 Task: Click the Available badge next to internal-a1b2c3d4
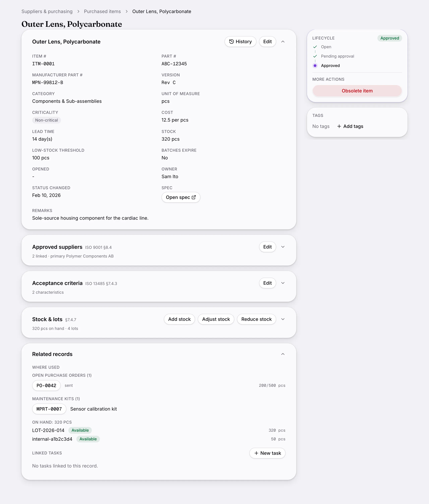88,439
